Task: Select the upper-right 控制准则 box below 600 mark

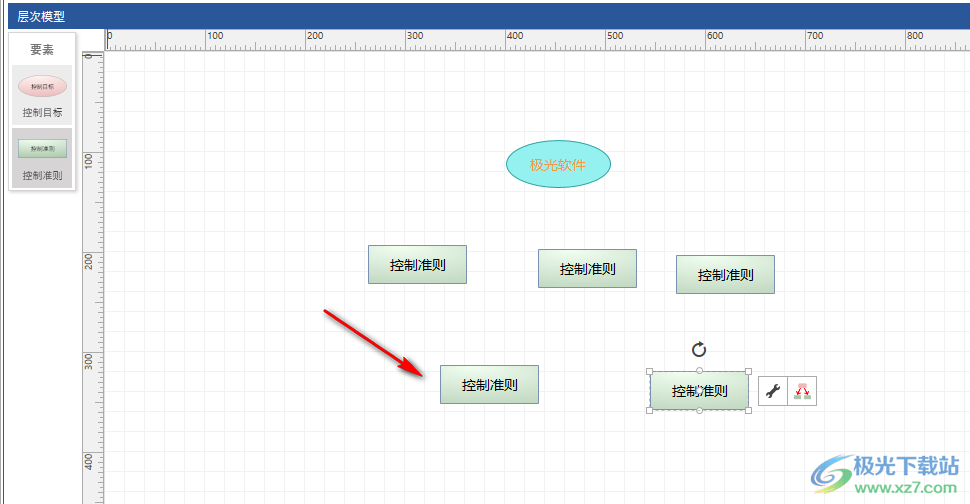Action: click(725, 275)
